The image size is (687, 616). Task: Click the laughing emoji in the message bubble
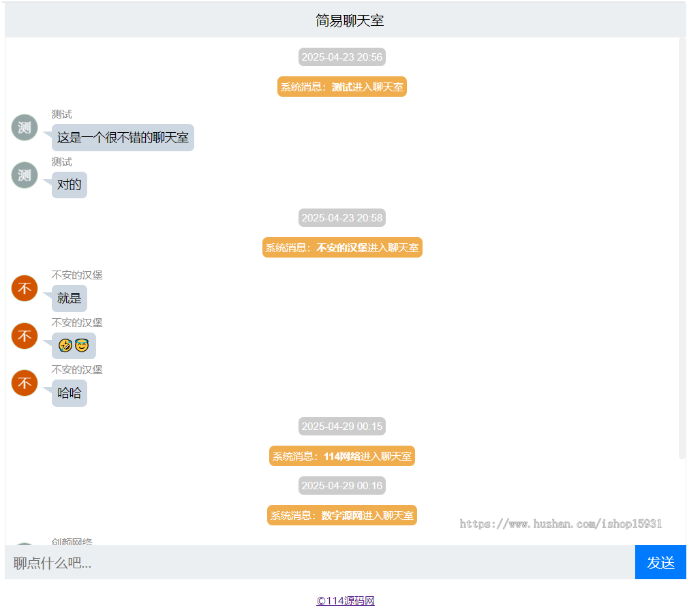point(65,345)
